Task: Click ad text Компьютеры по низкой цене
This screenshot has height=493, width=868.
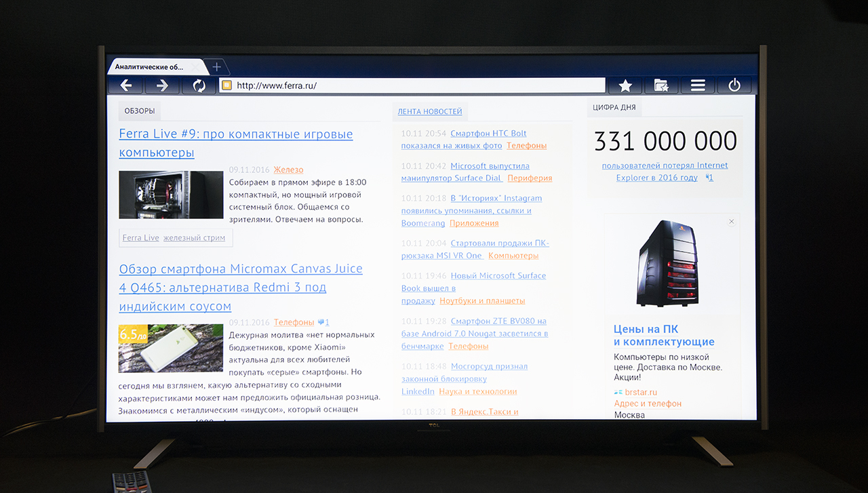Action: [668, 367]
